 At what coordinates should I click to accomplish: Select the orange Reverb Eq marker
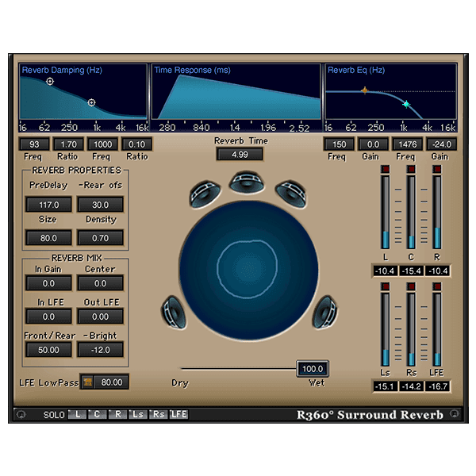(x=365, y=90)
